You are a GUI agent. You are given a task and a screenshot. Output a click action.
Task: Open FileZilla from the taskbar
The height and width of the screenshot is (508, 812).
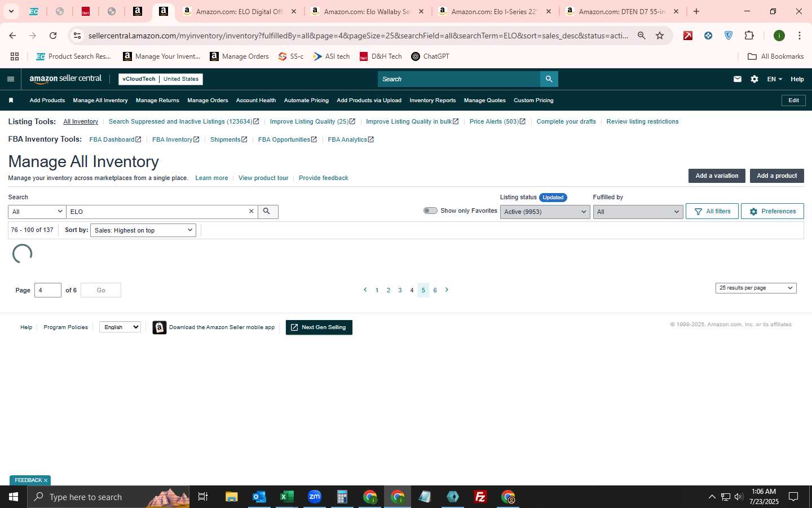(480, 497)
